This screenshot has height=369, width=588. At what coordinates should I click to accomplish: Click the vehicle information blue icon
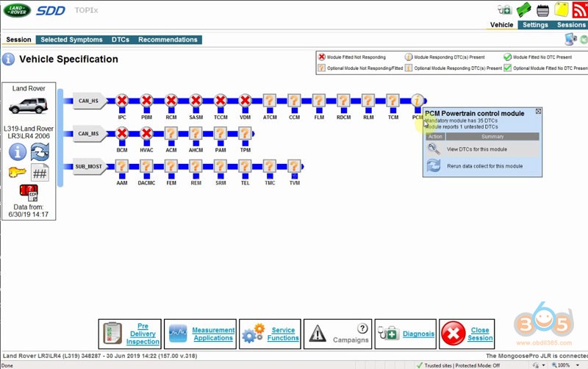coord(18,152)
